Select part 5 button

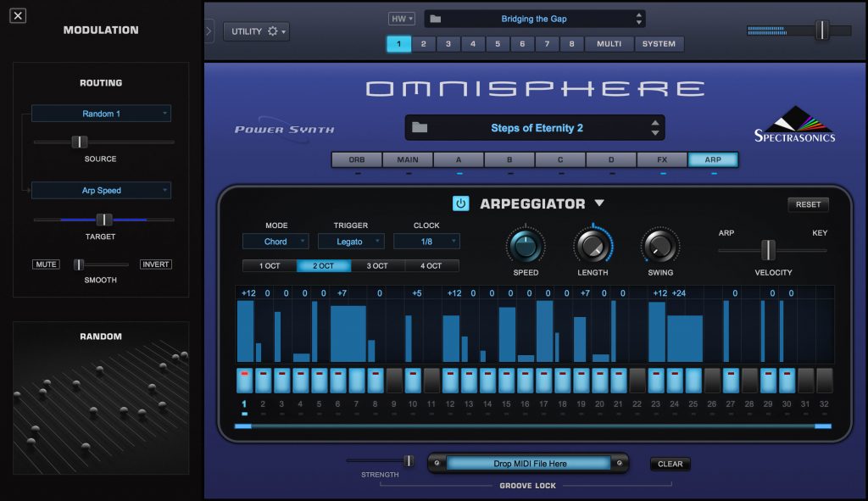(498, 44)
